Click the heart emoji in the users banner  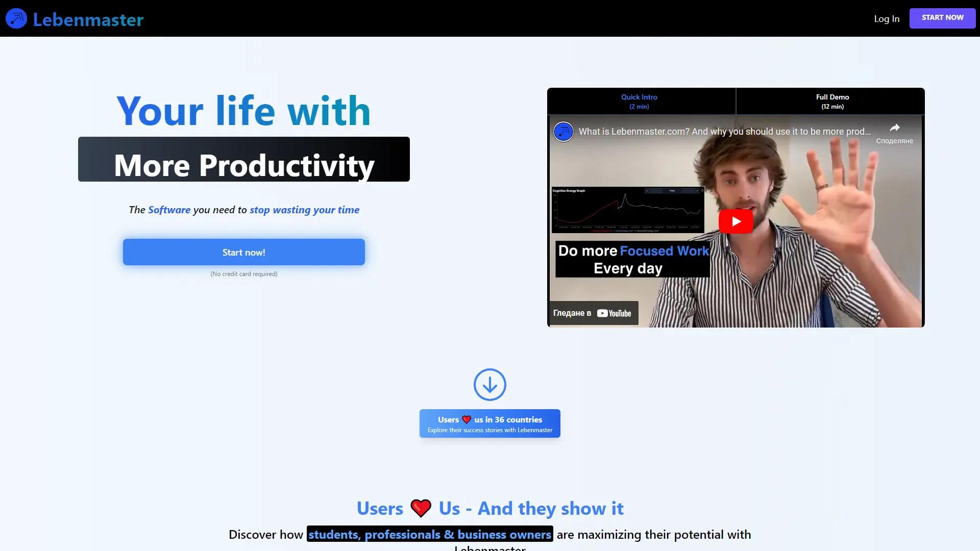[467, 419]
